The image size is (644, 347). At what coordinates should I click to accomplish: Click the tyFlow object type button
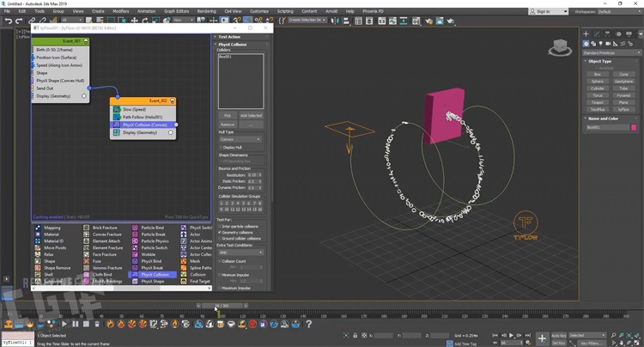[623, 110]
